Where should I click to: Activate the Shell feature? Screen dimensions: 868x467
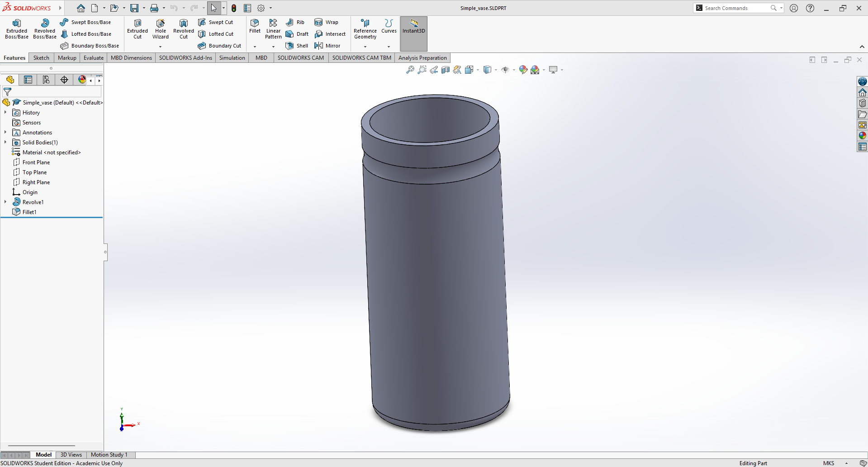click(297, 46)
